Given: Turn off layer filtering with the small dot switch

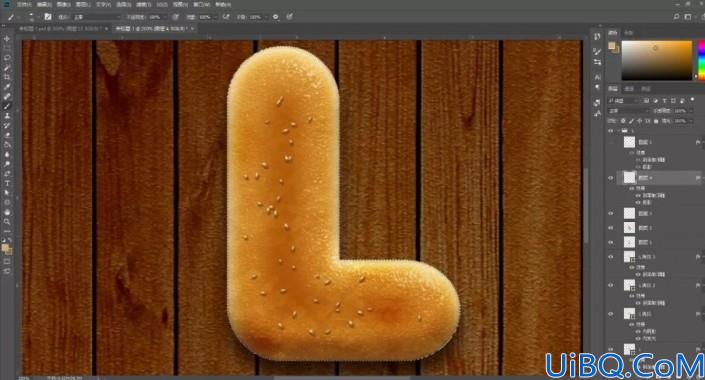Looking at the screenshot, I should [x=692, y=99].
